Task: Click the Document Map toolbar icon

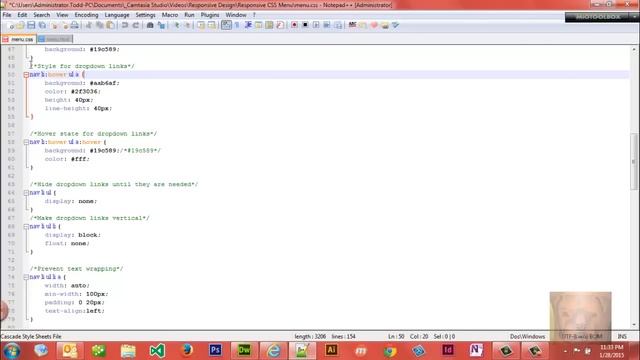Action: (269, 25)
